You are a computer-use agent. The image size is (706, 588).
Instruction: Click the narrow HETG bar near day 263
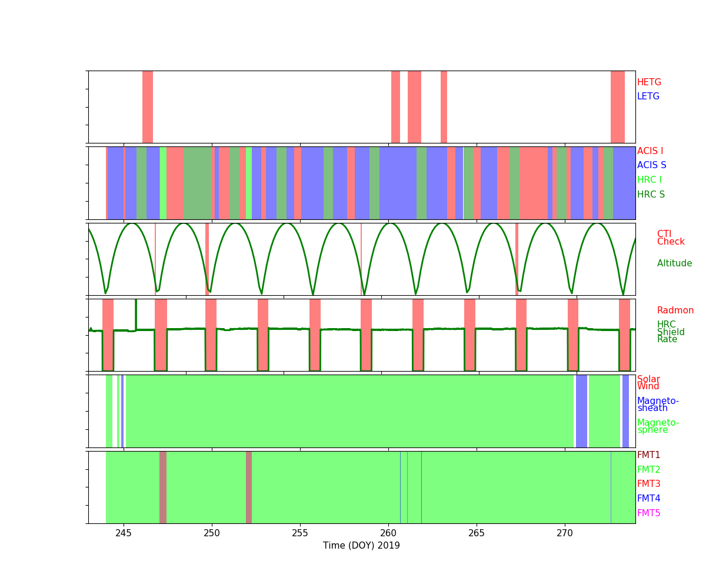[x=444, y=107]
